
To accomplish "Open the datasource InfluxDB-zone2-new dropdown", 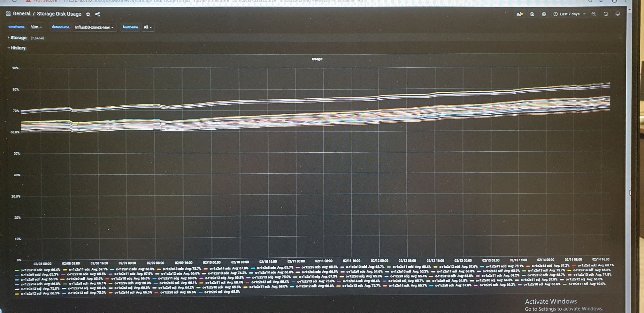I will [x=94, y=27].
